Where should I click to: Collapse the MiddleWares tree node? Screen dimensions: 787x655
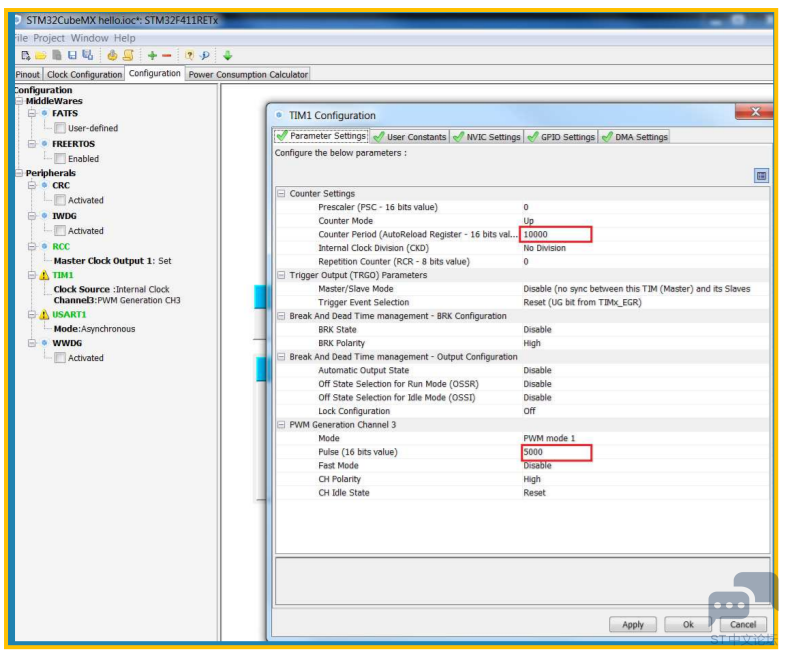[x=19, y=101]
